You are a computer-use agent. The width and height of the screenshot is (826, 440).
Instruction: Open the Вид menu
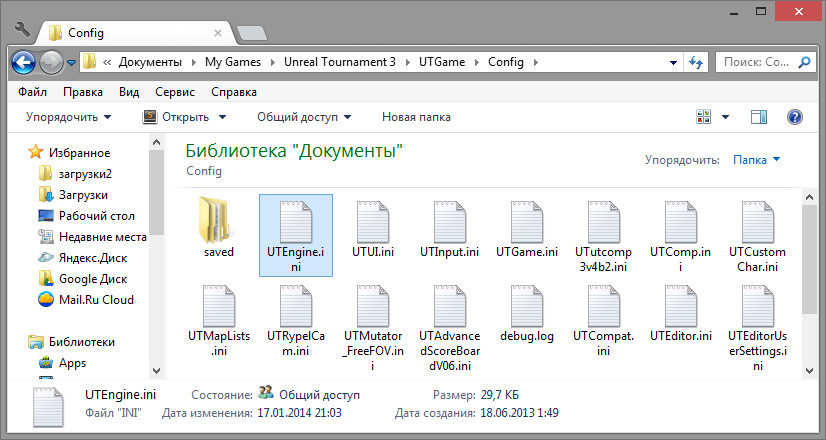coord(129,92)
